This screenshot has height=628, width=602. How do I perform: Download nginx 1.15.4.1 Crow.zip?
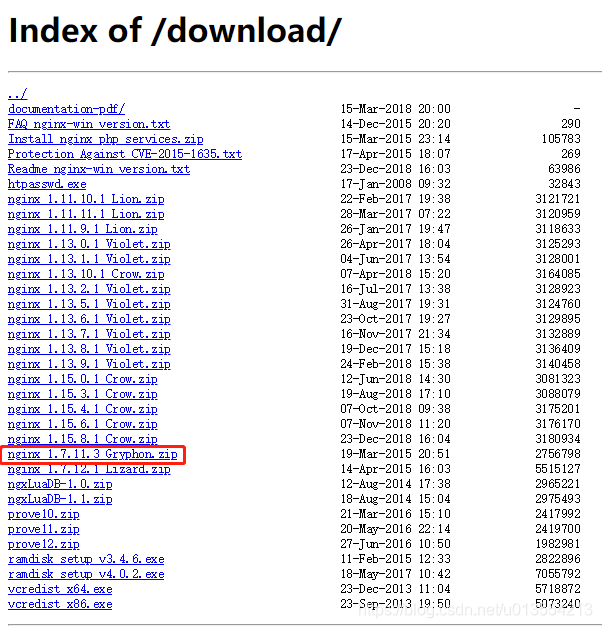coord(83,409)
